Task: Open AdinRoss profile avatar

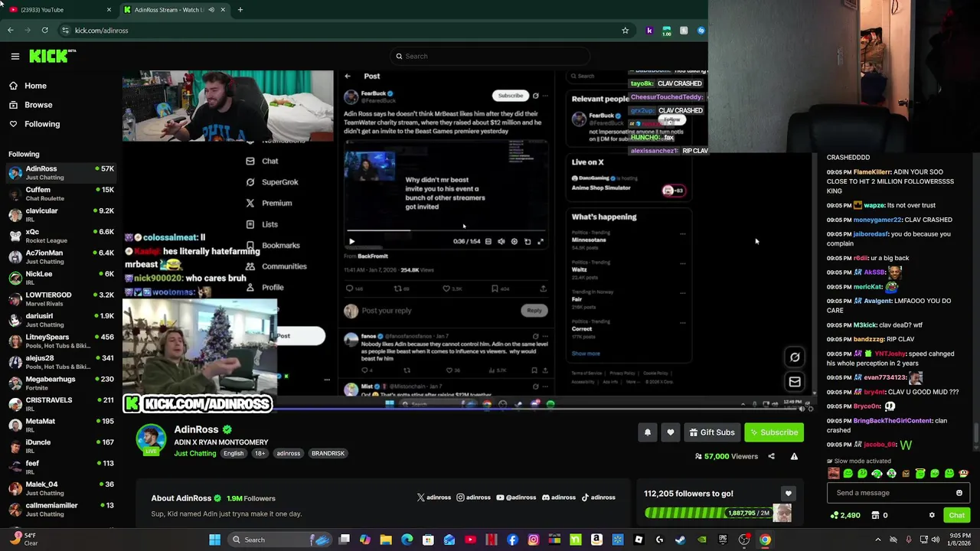Action: [151, 439]
